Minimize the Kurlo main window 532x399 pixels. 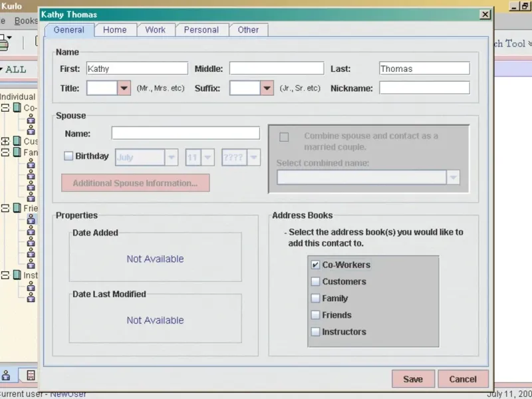(515, 6)
